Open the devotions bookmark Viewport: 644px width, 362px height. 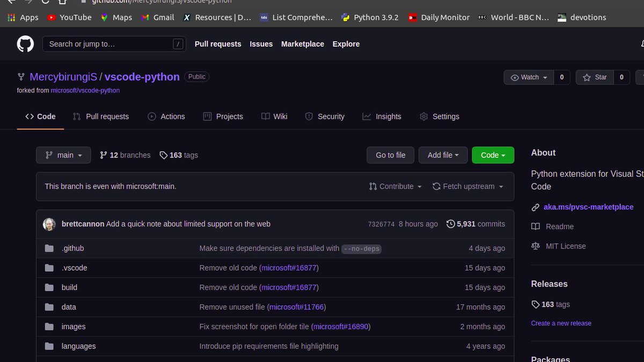click(x=582, y=17)
